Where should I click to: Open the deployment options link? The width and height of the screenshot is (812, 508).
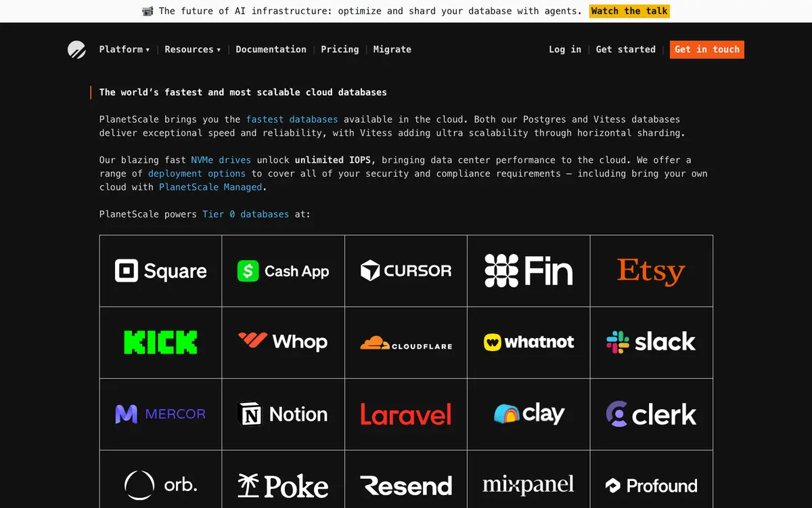coord(197,173)
